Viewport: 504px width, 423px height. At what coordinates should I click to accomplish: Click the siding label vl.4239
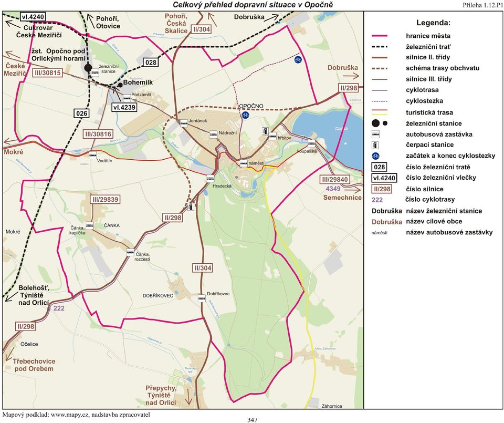click(x=124, y=107)
